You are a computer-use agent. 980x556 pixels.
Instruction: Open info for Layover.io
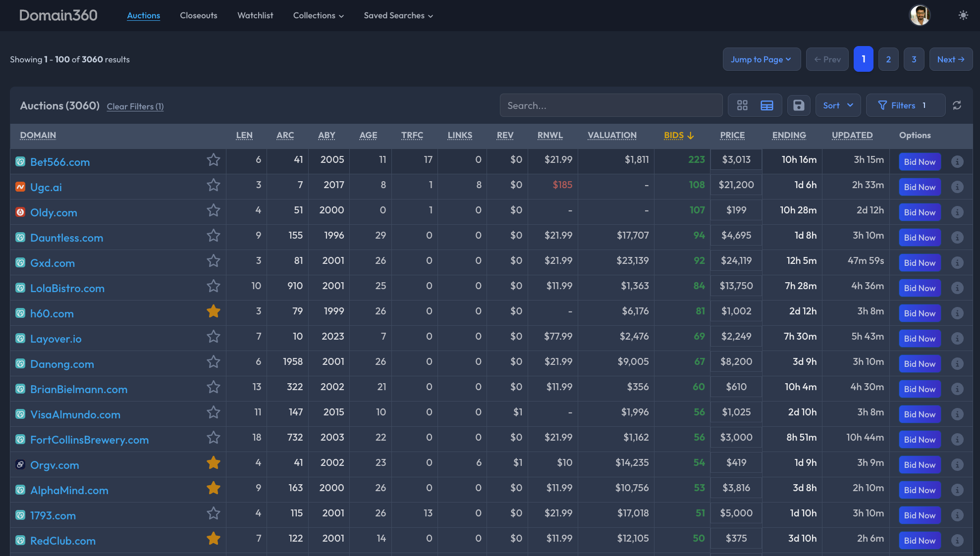click(957, 339)
